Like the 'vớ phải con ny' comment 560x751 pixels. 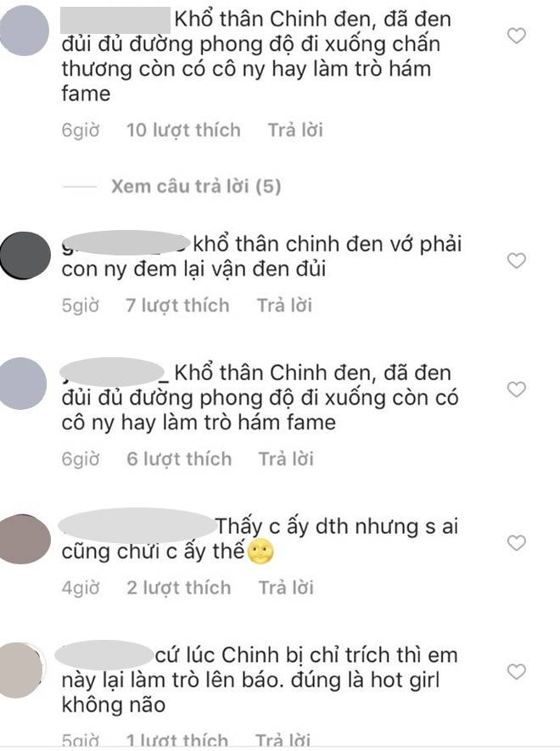tap(516, 261)
